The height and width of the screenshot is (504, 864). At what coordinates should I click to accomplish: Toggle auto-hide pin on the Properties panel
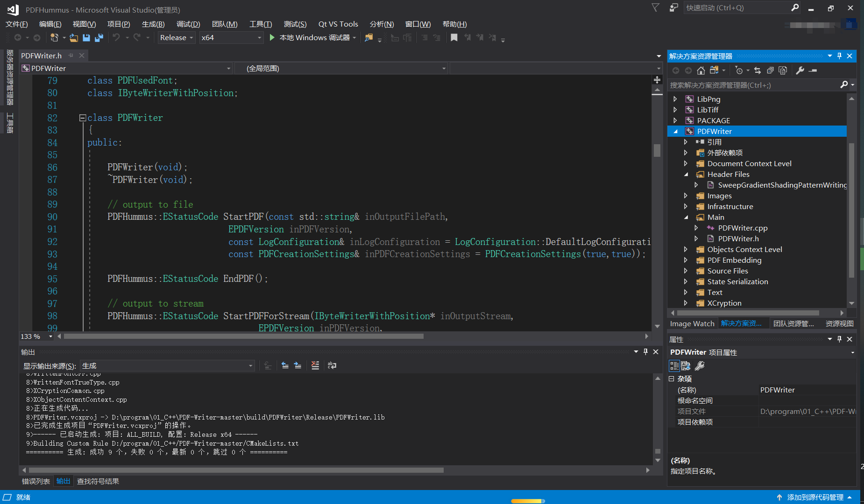coord(839,339)
